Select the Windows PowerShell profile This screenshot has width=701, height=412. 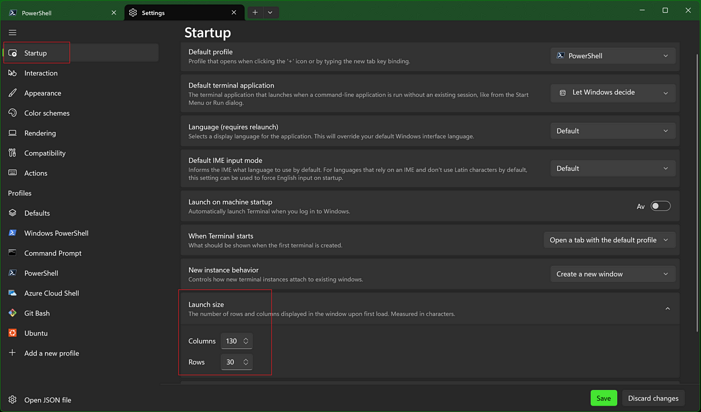[x=80, y=233]
